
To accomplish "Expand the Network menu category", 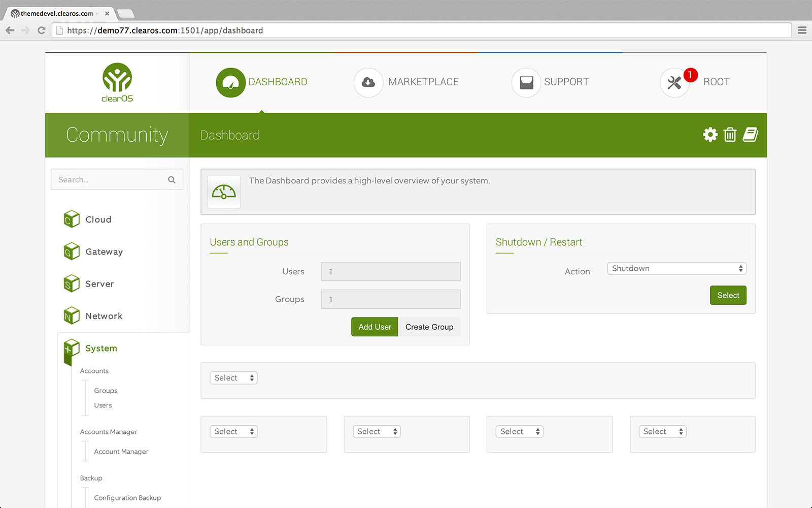I will pos(104,316).
